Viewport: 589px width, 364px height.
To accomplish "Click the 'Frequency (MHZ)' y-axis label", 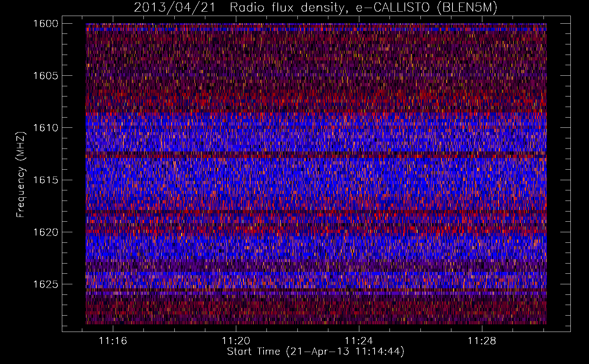I will coord(21,175).
